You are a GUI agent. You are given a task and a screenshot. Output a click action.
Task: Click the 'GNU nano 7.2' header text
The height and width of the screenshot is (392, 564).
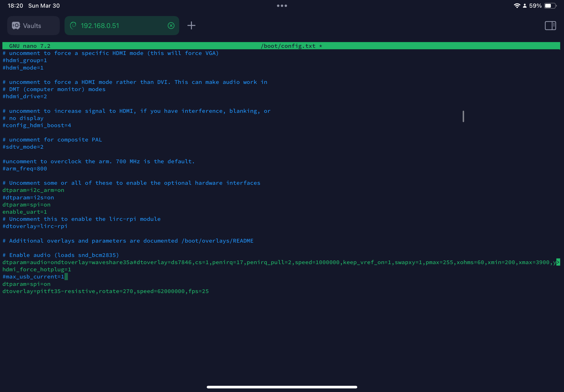[30, 46]
